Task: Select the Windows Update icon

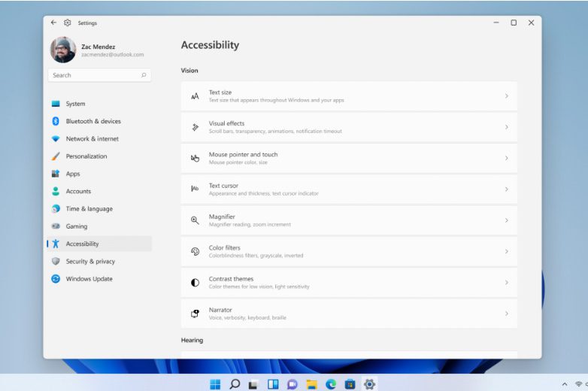Action: 56,279
